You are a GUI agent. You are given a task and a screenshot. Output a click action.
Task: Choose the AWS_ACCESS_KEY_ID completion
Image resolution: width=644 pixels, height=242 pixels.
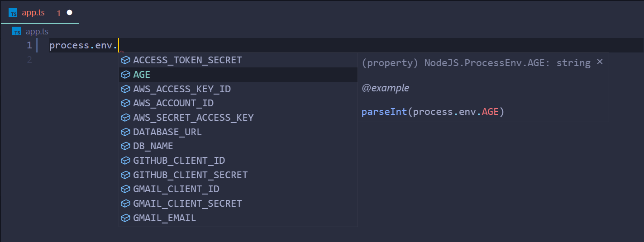coord(182,89)
